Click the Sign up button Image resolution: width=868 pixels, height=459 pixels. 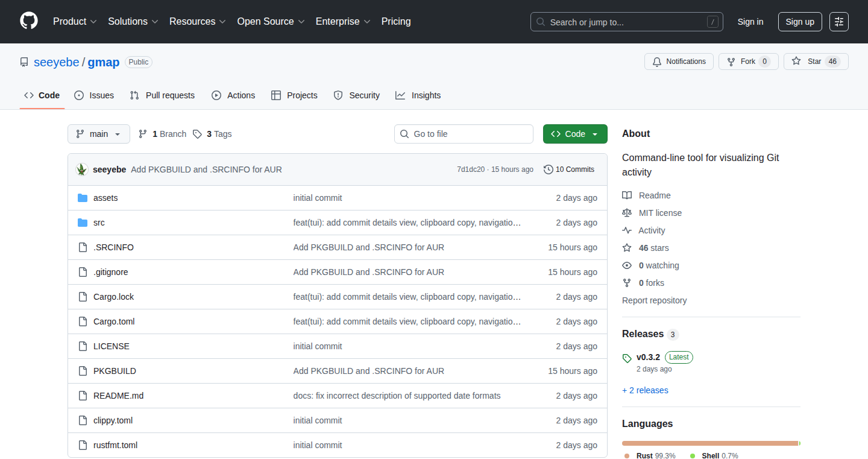click(800, 22)
